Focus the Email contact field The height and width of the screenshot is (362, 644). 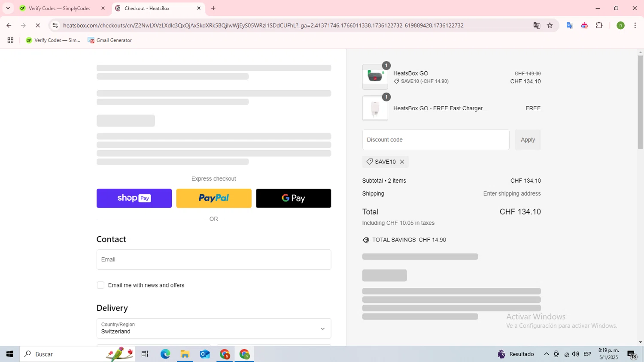pyautogui.click(x=214, y=259)
